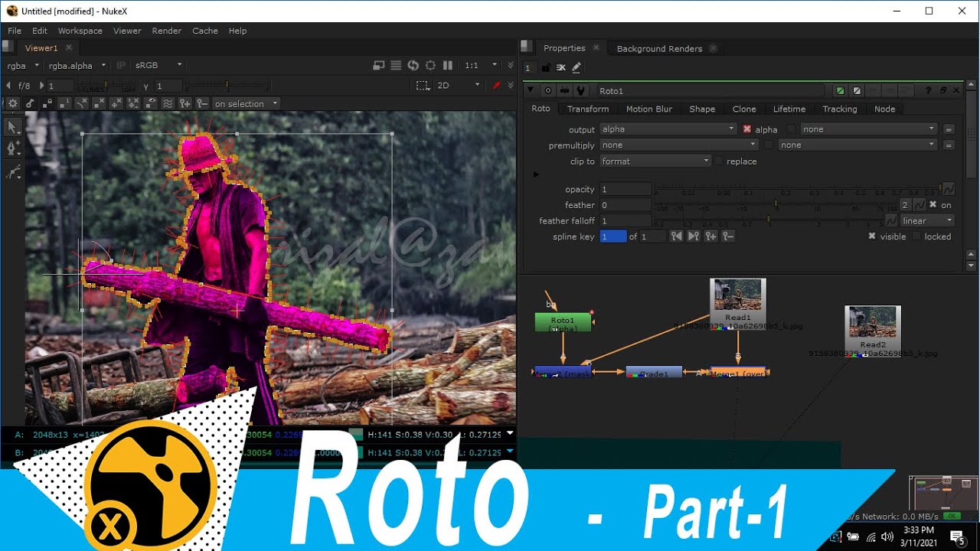Open the 2D view mode dropdown

click(458, 86)
